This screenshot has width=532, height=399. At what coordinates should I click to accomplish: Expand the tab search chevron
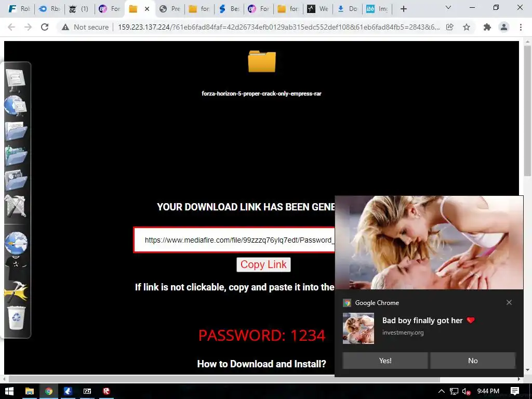(448, 7)
